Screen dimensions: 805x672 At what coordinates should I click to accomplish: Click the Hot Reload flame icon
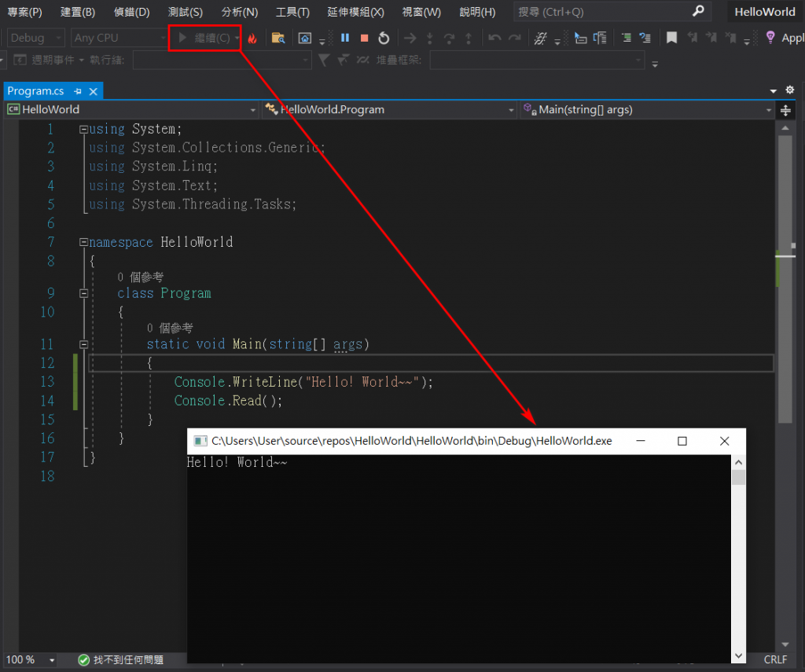252,39
